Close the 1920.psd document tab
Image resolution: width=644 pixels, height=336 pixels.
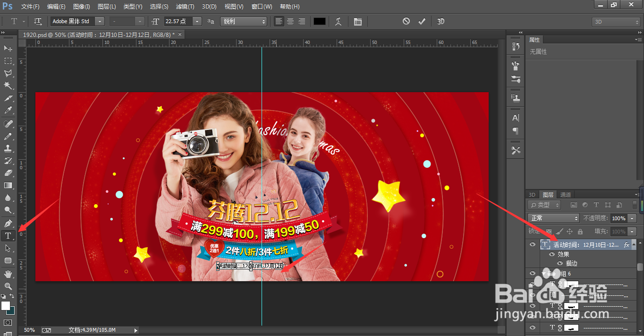(179, 34)
